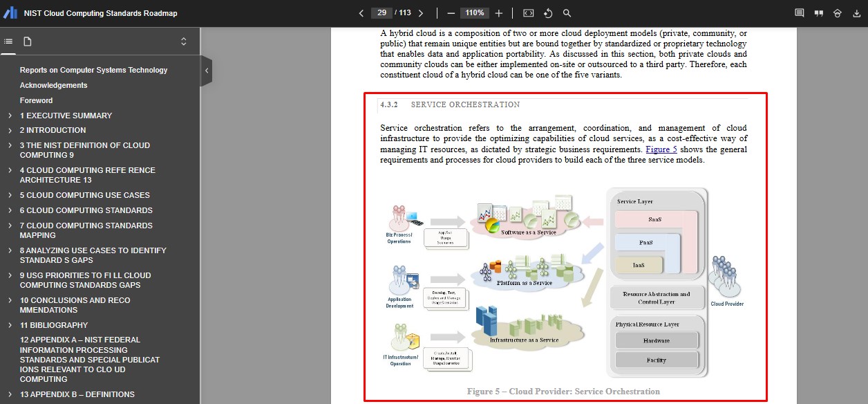
Task: Jump to the Acknowledgements entry
Action: click(x=53, y=85)
